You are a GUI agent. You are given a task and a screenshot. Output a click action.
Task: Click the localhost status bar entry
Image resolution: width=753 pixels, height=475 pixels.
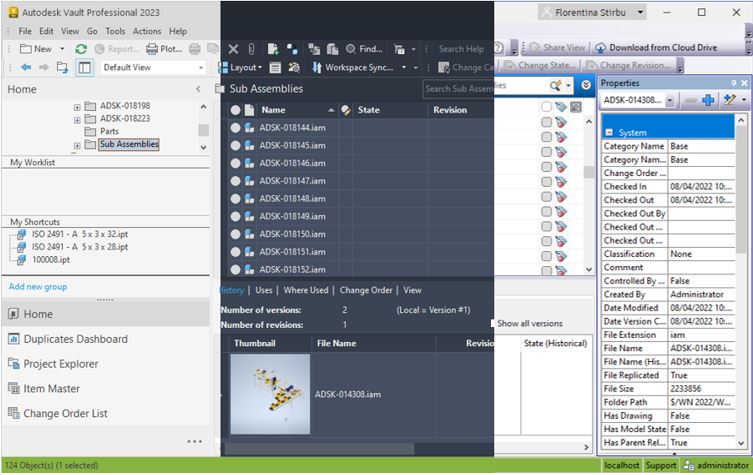tap(622, 465)
